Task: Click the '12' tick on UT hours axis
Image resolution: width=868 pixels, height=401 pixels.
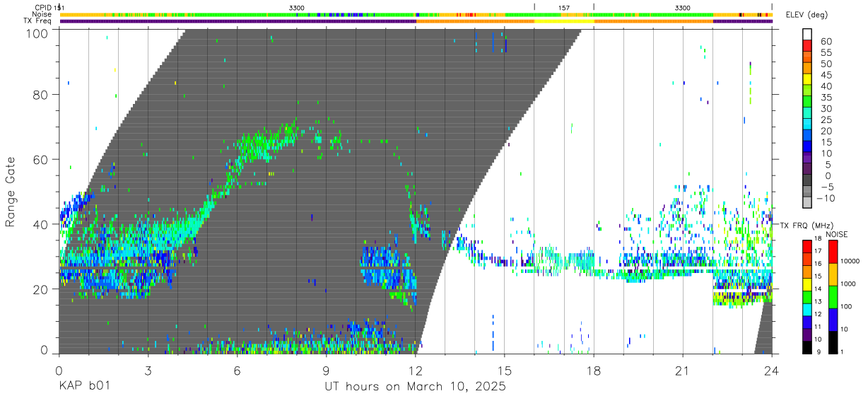Action: [x=415, y=371]
